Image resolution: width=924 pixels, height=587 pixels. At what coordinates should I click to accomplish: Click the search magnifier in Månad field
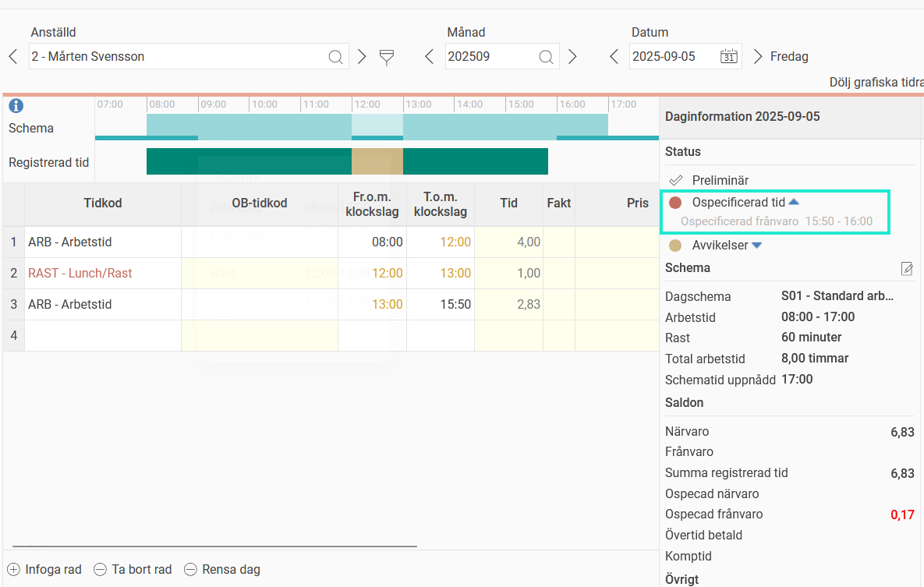click(x=546, y=56)
